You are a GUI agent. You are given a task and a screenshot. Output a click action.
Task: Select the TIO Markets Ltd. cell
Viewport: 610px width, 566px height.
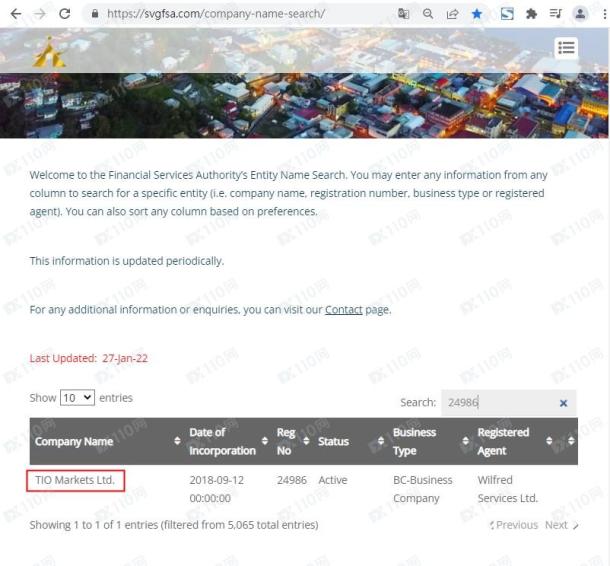(x=75, y=480)
